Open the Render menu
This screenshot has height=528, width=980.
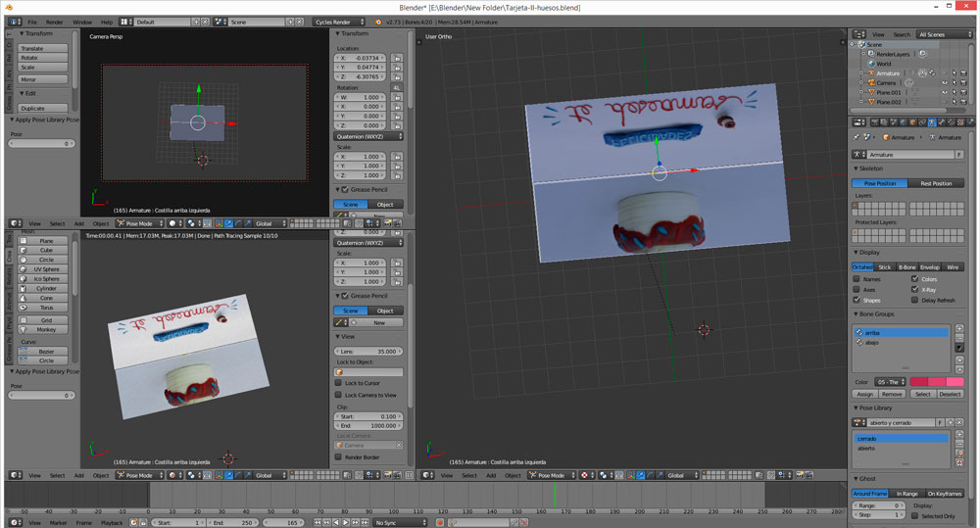tap(54, 22)
